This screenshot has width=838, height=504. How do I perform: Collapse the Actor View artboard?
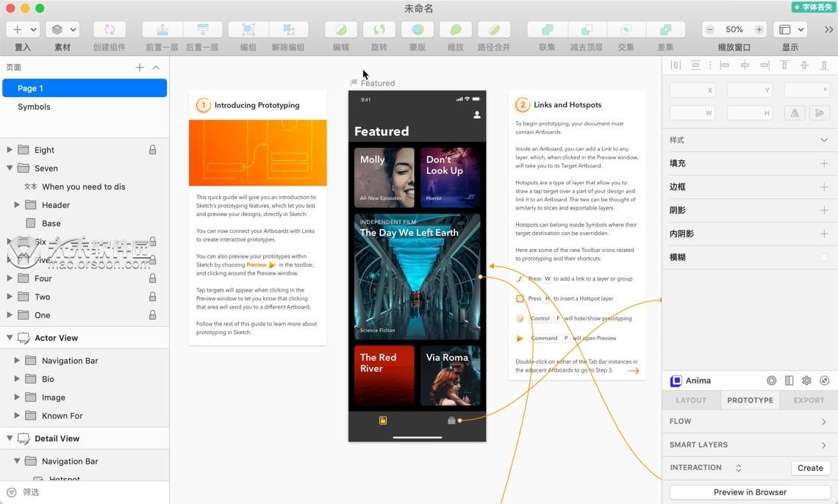coord(10,338)
